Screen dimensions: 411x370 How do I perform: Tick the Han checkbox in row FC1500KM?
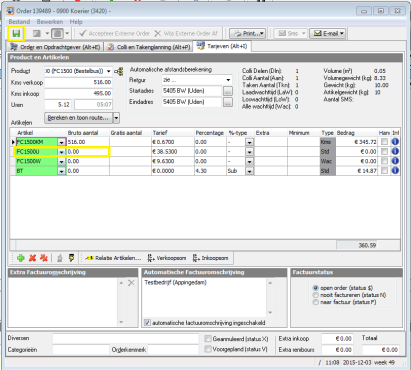tap(384, 142)
